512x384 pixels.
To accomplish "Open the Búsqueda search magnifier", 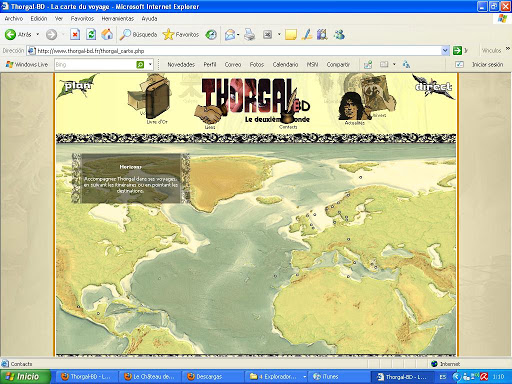I will point(125,34).
